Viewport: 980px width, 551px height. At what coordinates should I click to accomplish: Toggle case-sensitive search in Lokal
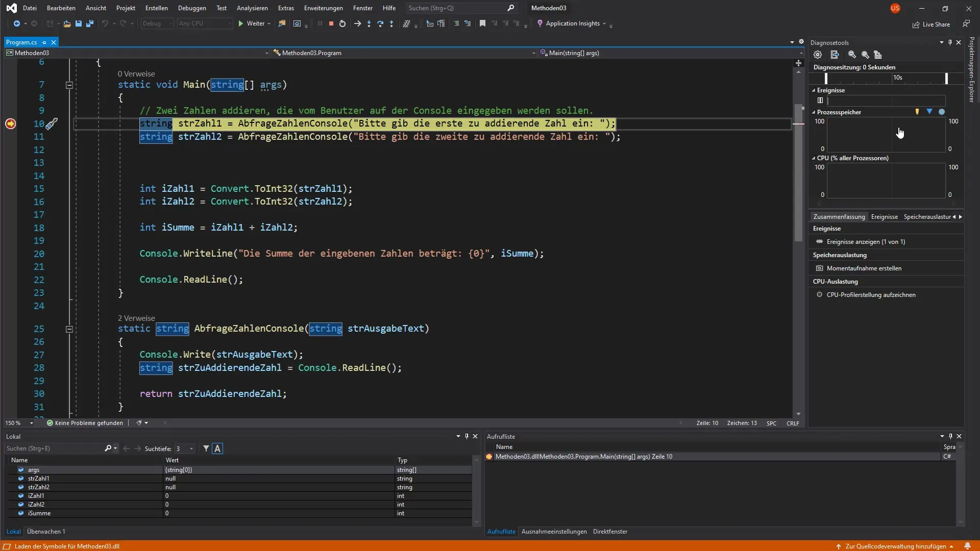tap(217, 448)
